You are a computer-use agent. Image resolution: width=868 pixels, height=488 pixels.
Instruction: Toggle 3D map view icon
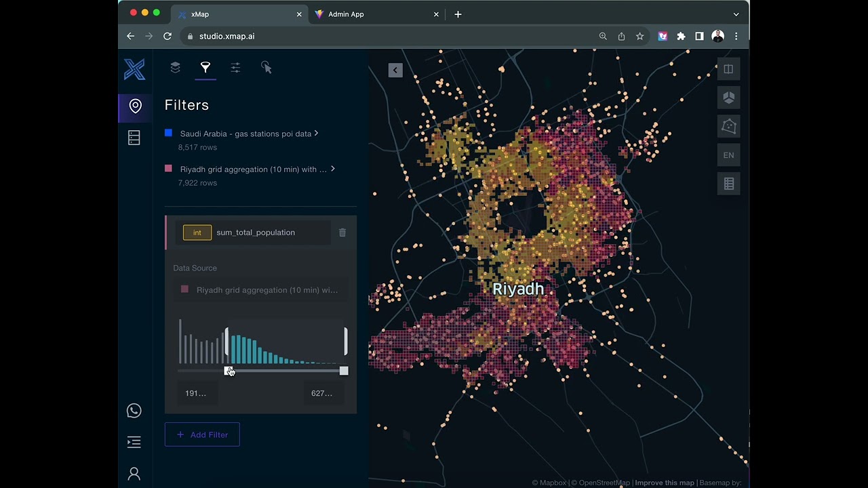click(728, 98)
